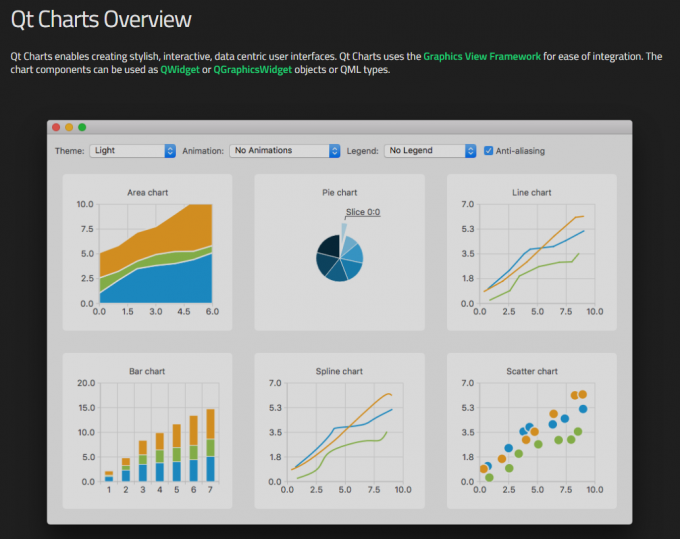
Task: Click the Area chart thumbnail
Action: 147,252
